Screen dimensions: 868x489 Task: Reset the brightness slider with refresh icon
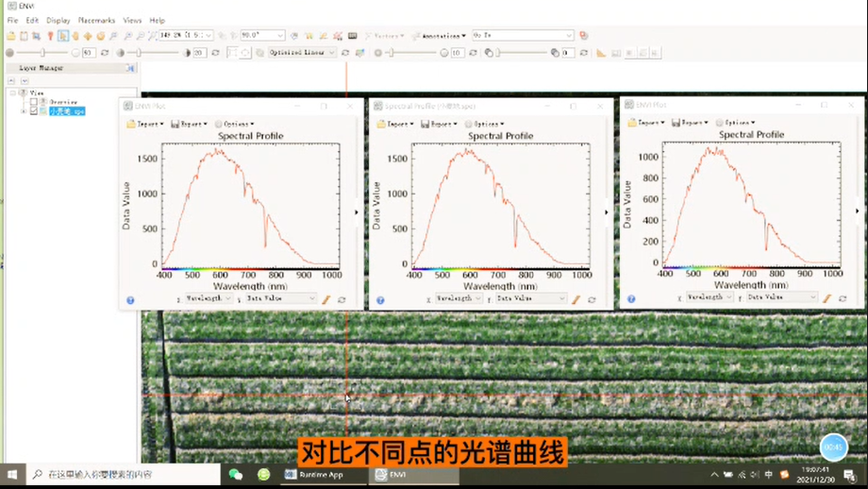[105, 53]
